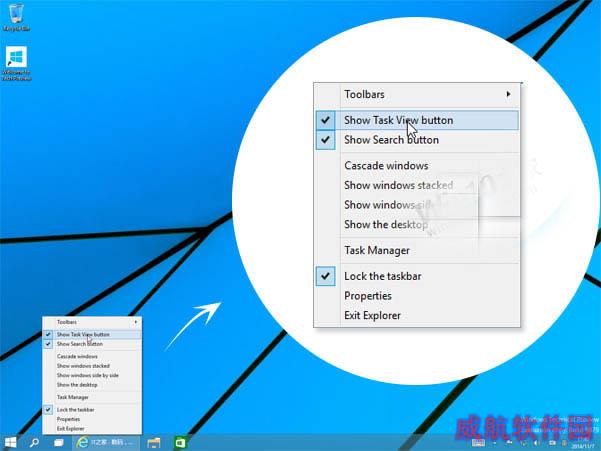
Task: Expand Toolbars submenu in small taskbar menu
Action: click(92, 322)
